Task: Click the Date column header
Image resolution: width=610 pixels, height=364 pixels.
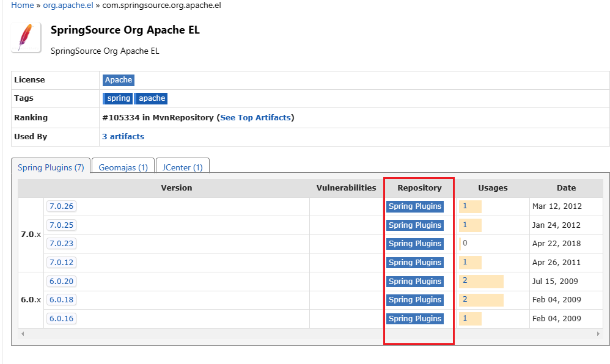Action: click(566, 188)
